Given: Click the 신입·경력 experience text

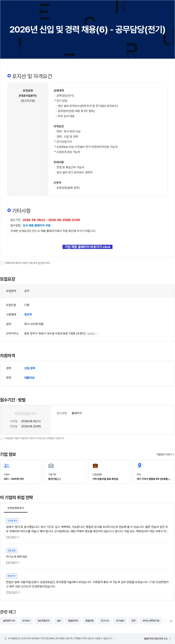Looking at the screenshot, I should (30, 368).
